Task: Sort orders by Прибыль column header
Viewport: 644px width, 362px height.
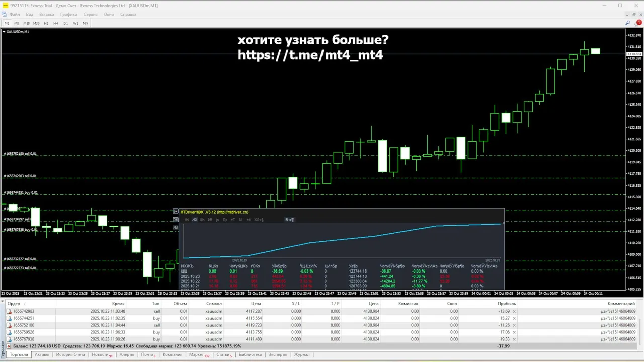Action: pyautogui.click(x=507, y=304)
